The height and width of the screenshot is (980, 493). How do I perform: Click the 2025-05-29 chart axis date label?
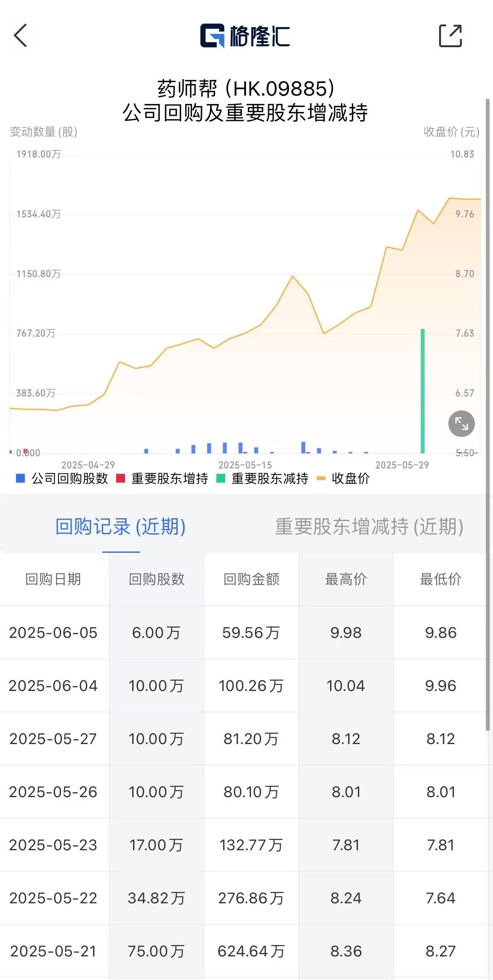pyautogui.click(x=402, y=465)
